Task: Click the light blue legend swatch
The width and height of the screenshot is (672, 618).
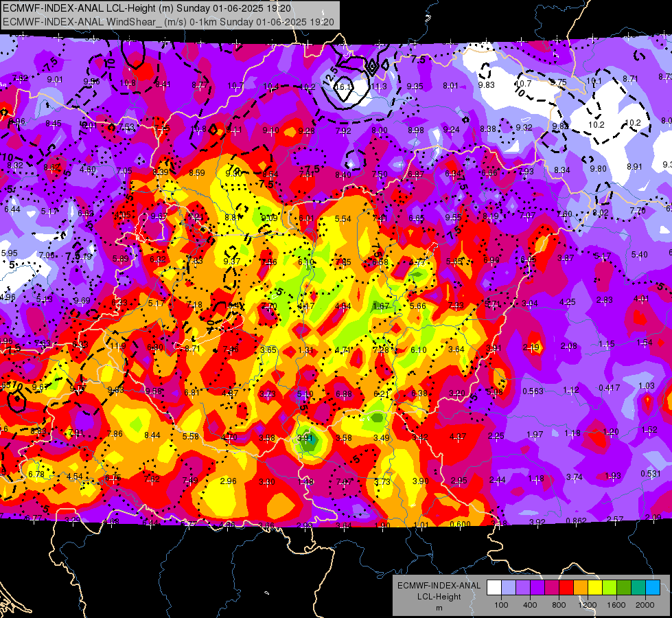Action: pyautogui.click(x=509, y=588)
